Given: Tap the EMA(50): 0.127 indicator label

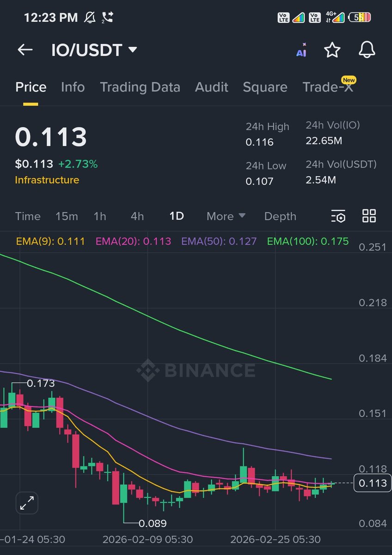Looking at the screenshot, I should tap(219, 241).
